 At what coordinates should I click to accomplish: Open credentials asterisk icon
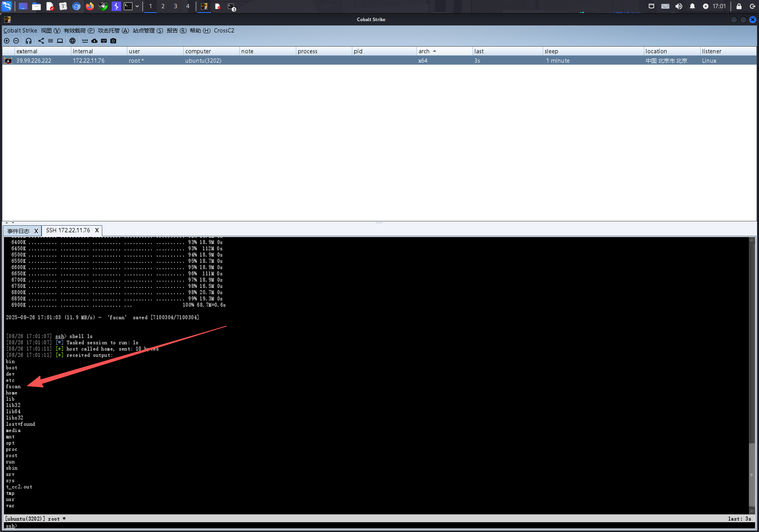(x=85, y=41)
